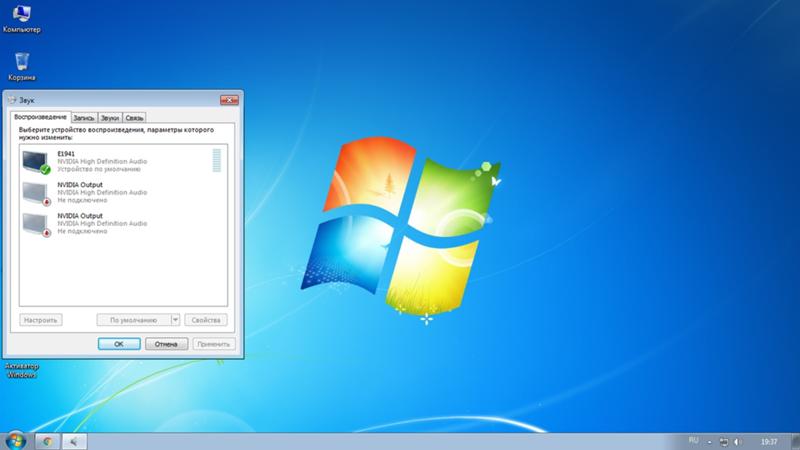Viewport: 800px width, 450px height.
Task: Switch to the Запись tab
Action: 84,118
